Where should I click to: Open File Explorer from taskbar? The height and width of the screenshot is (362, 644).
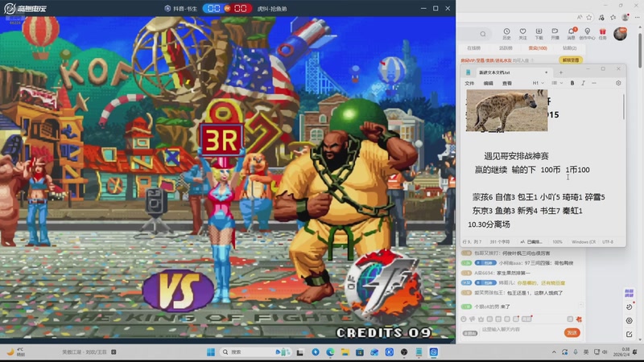click(345, 352)
